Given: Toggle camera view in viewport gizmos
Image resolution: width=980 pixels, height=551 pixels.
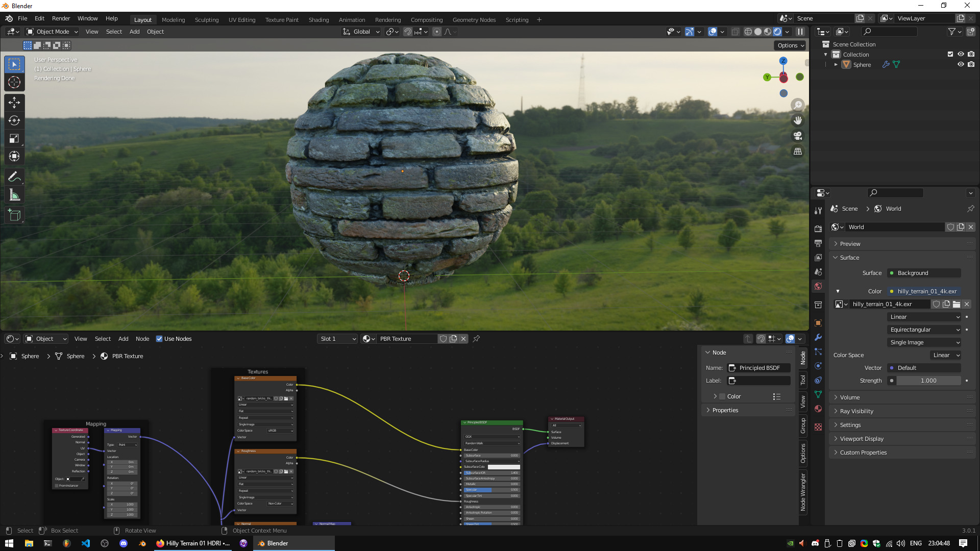Looking at the screenshot, I should pyautogui.click(x=798, y=136).
